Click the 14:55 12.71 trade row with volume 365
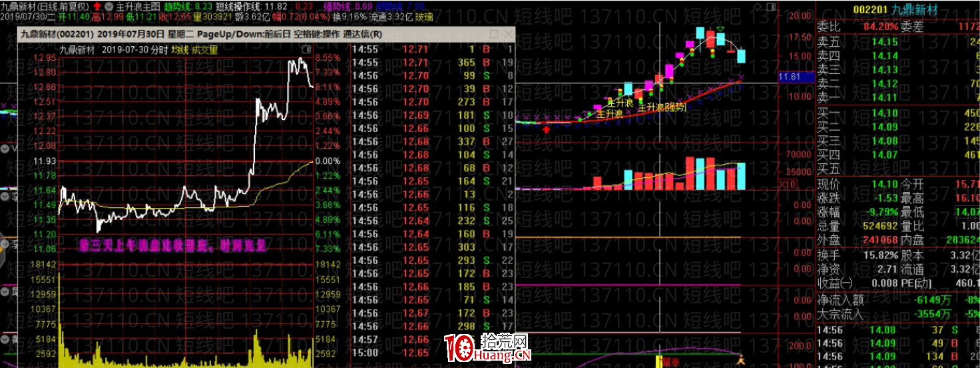 click(432, 63)
